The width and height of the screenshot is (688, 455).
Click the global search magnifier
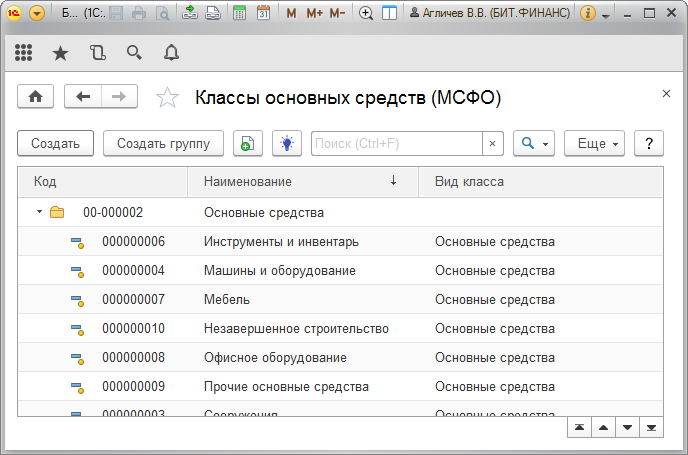pyautogui.click(x=134, y=53)
